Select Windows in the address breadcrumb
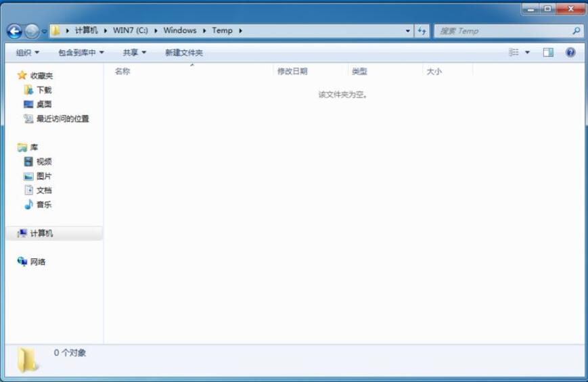This screenshot has height=382, width=588. [x=180, y=30]
